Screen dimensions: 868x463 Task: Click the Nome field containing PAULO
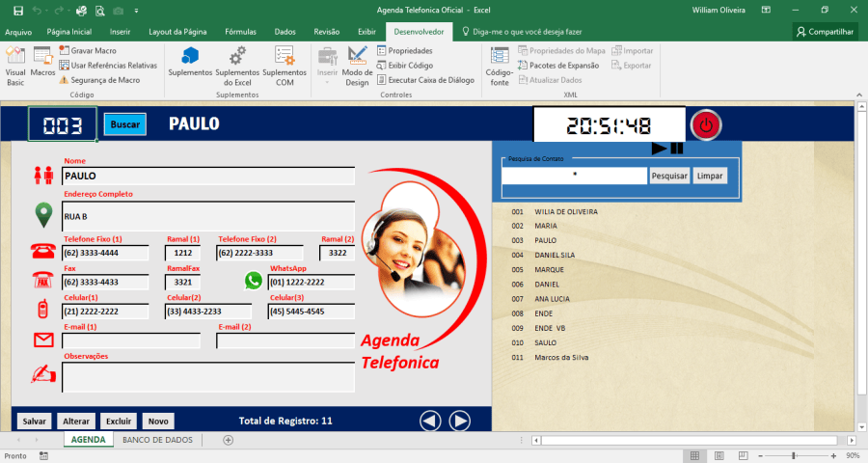coord(208,177)
